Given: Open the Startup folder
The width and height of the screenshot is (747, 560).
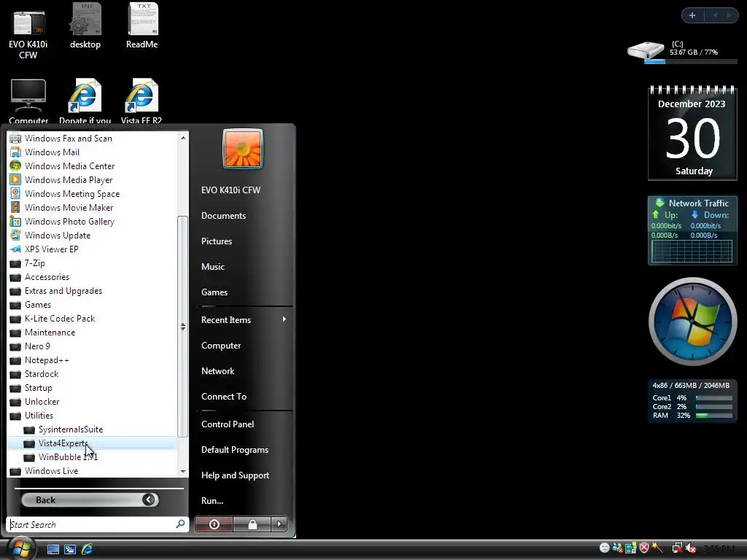Looking at the screenshot, I should 92,388.
